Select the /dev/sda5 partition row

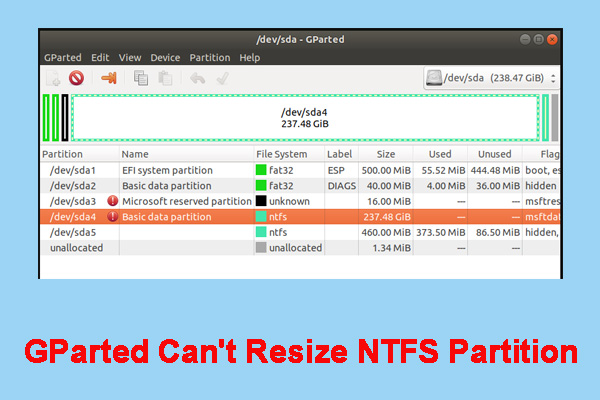pyautogui.click(x=300, y=232)
